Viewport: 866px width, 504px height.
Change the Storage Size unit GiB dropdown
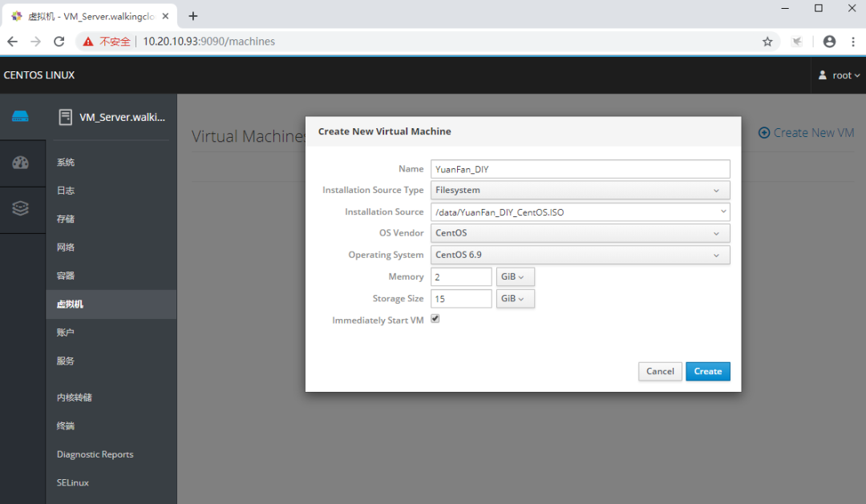pyautogui.click(x=515, y=299)
